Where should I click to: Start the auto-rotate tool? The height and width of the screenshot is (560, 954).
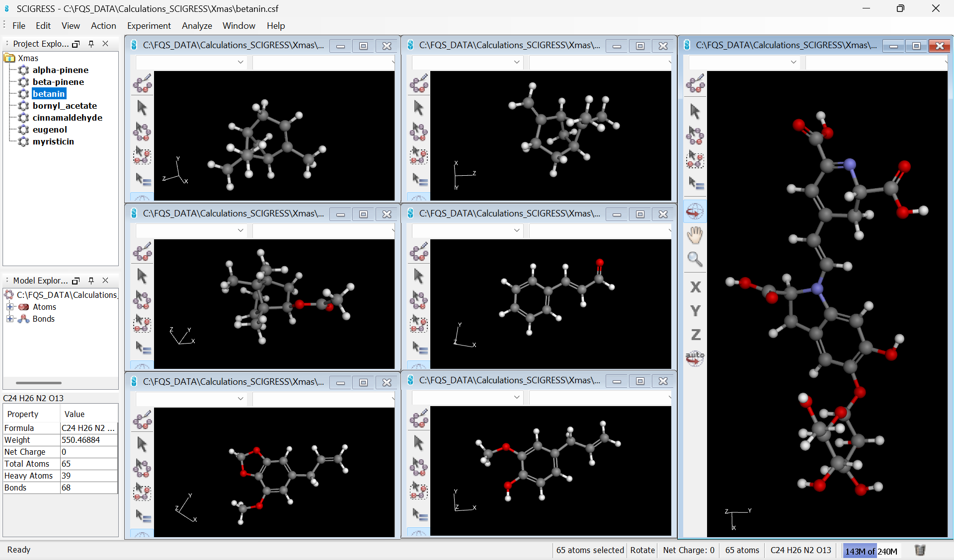[x=695, y=357]
